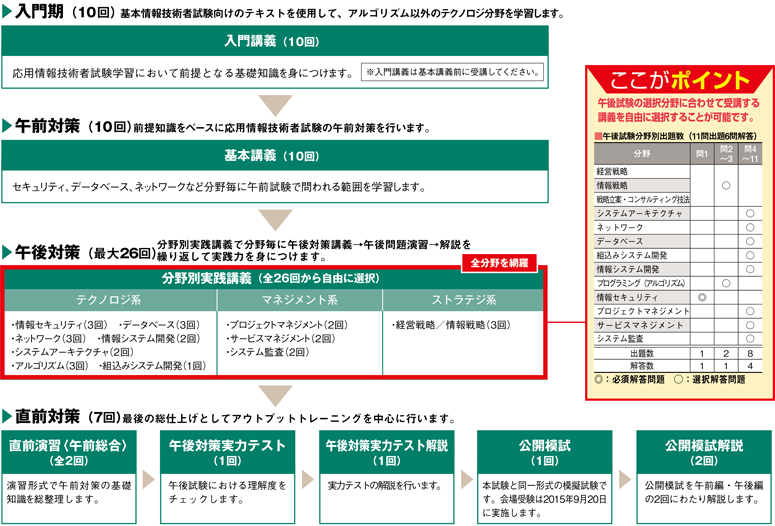Click the green triangle marker before 直前対策 heading
775x526 pixels.
tap(8, 415)
